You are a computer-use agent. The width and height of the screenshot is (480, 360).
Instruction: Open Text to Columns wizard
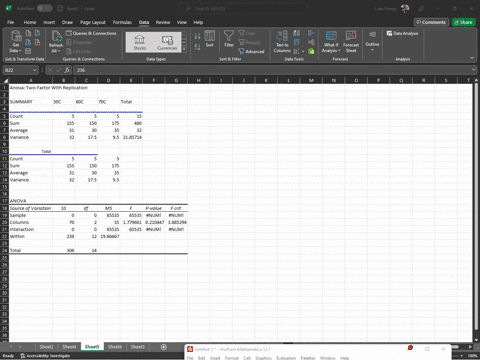[x=282, y=42]
